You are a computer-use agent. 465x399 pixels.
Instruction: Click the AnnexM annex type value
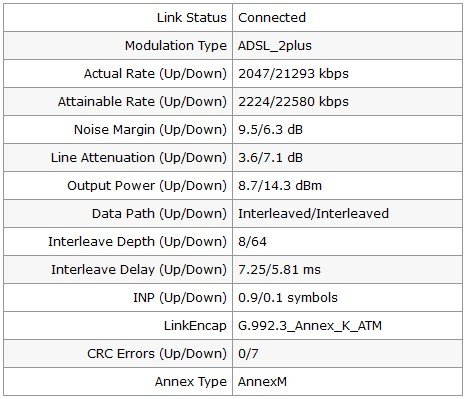[262, 382]
